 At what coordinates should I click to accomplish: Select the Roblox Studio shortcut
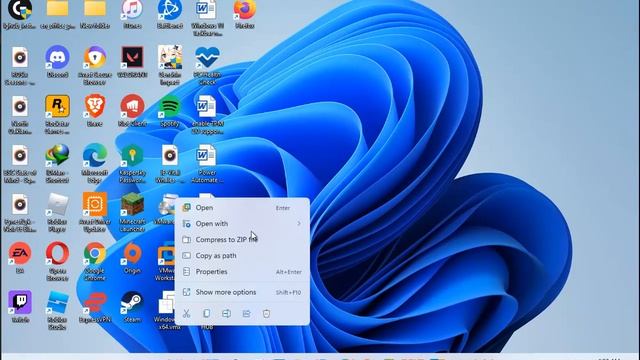57,310
